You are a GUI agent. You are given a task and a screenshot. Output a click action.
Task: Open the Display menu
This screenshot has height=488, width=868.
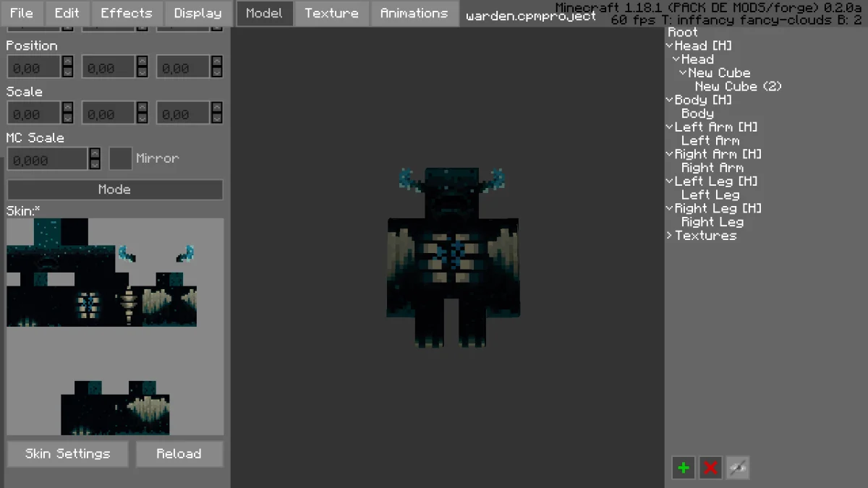pos(198,13)
